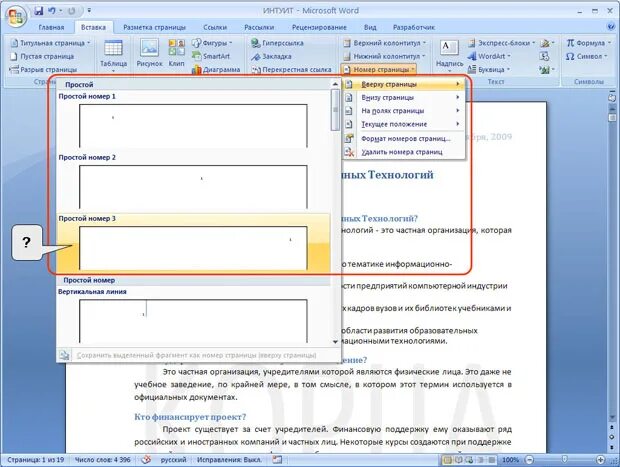
Task: Open Верхний колонтитул header dropdown
Action: click(385, 43)
